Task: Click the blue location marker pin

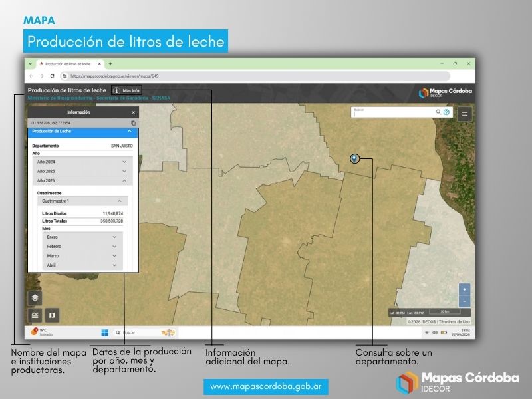Action: [x=354, y=158]
